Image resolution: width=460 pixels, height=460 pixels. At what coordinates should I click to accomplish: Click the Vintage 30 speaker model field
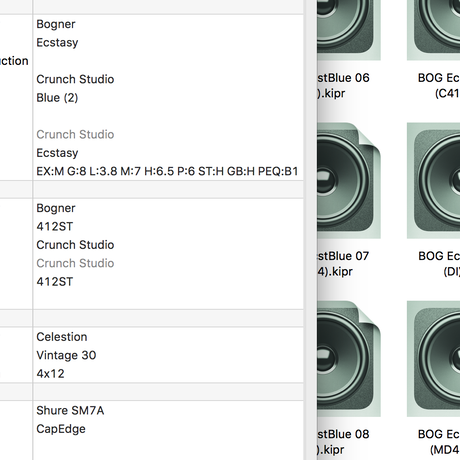pos(66,355)
